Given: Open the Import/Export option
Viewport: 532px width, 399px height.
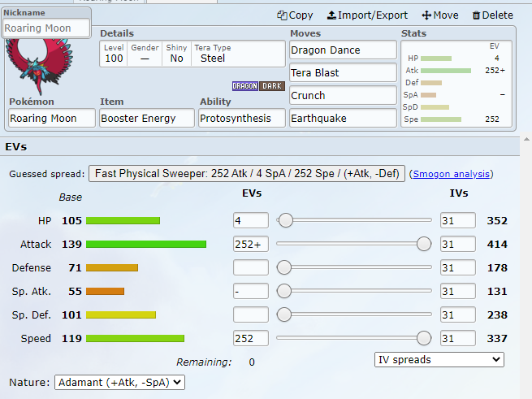Looking at the screenshot, I should (x=367, y=15).
